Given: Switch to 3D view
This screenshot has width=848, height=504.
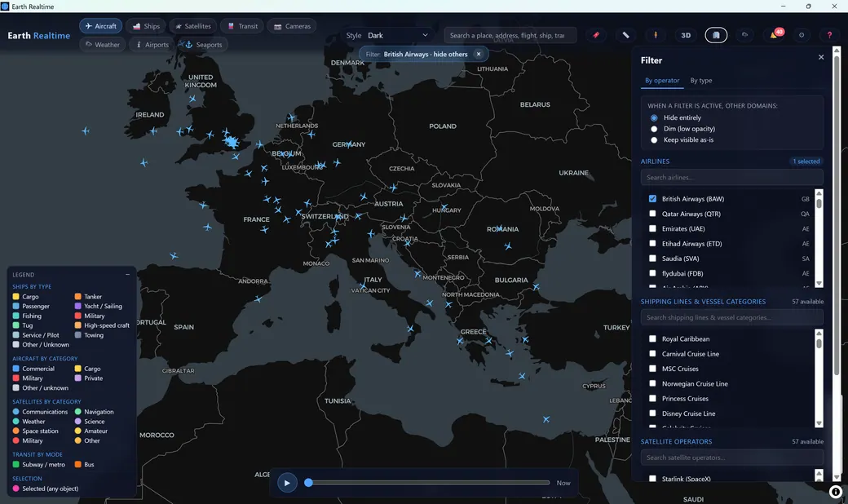Looking at the screenshot, I should (686, 35).
